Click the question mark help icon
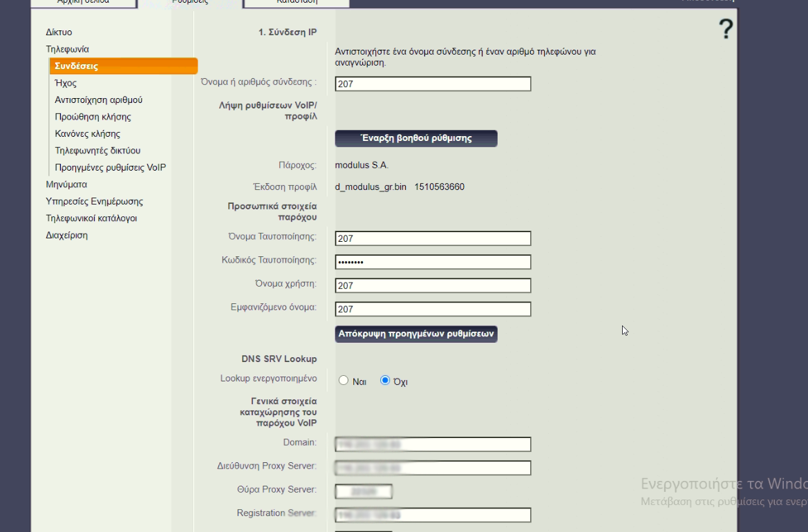 [725, 30]
